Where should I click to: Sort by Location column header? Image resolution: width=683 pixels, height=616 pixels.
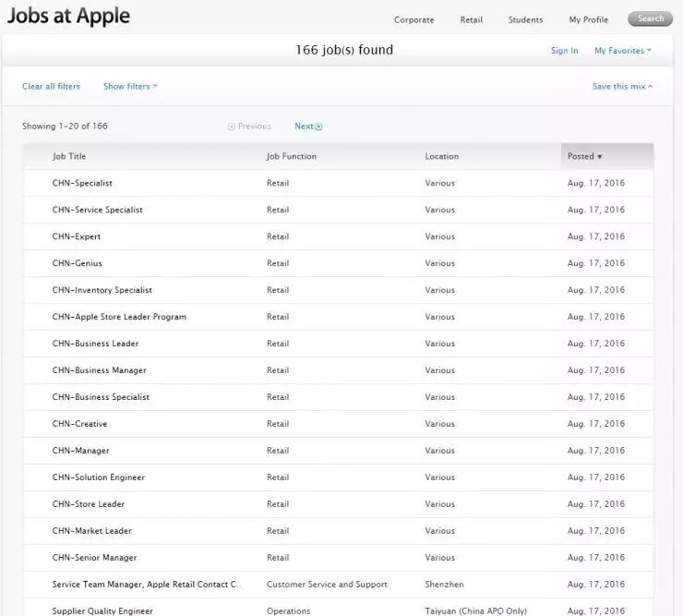pyautogui.click(x=442, y=156)
